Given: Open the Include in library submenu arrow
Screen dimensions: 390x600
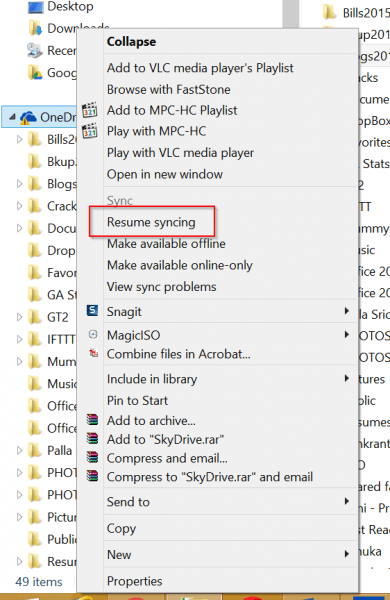Looking at the screenshot, I should (x=346, y=378).
